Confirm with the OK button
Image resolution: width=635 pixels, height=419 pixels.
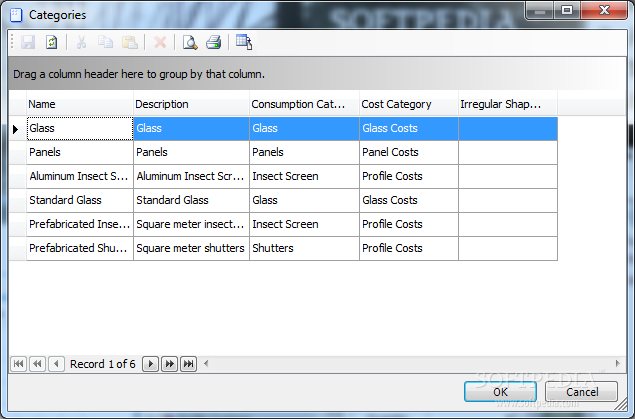tap(500, 392)
